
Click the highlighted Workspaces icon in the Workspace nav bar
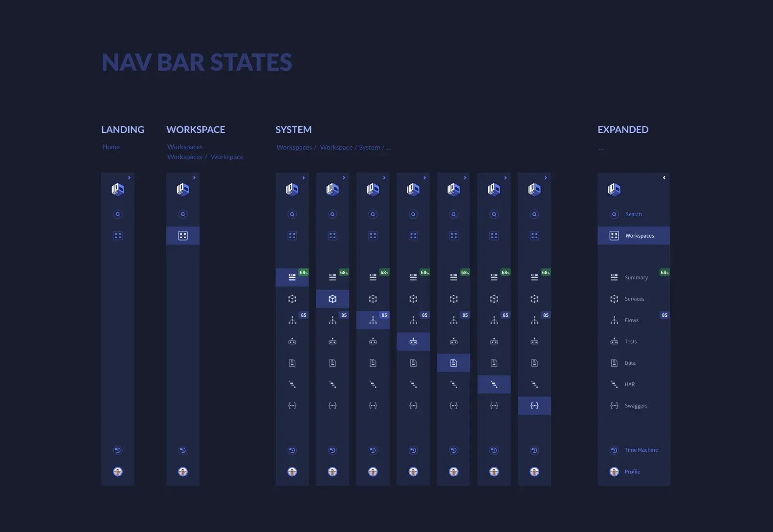click(183, 236)
